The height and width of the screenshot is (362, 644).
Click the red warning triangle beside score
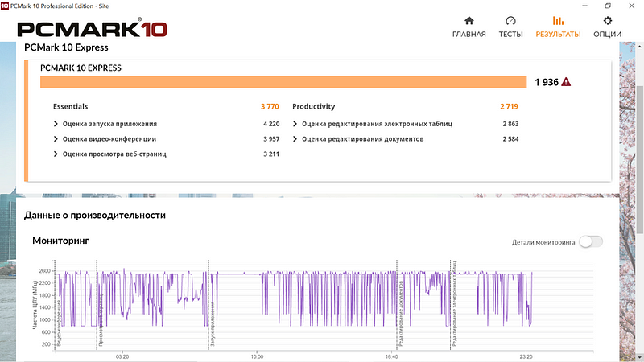(566, 82)
